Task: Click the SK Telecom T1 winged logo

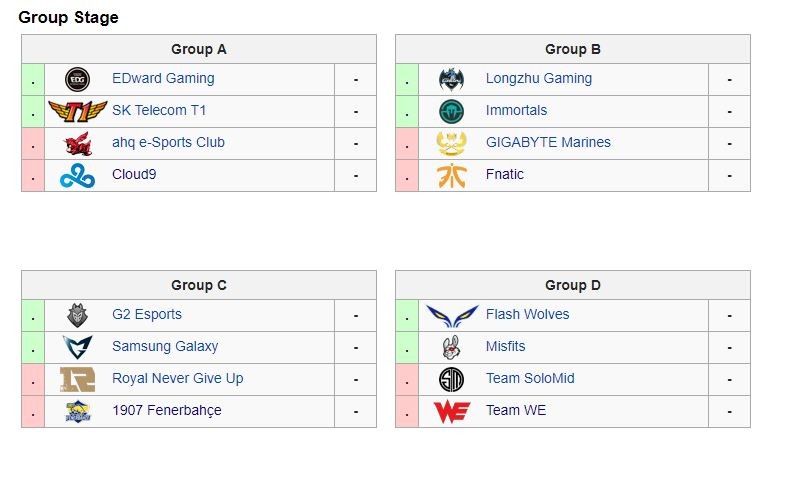Action: click(x=77, y=111)
